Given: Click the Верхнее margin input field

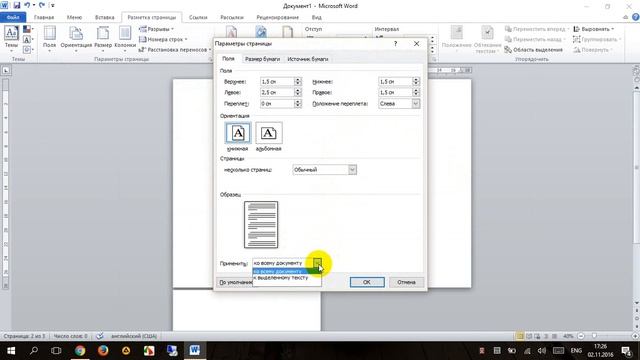Looking at the screenshot, I should 277,82.
